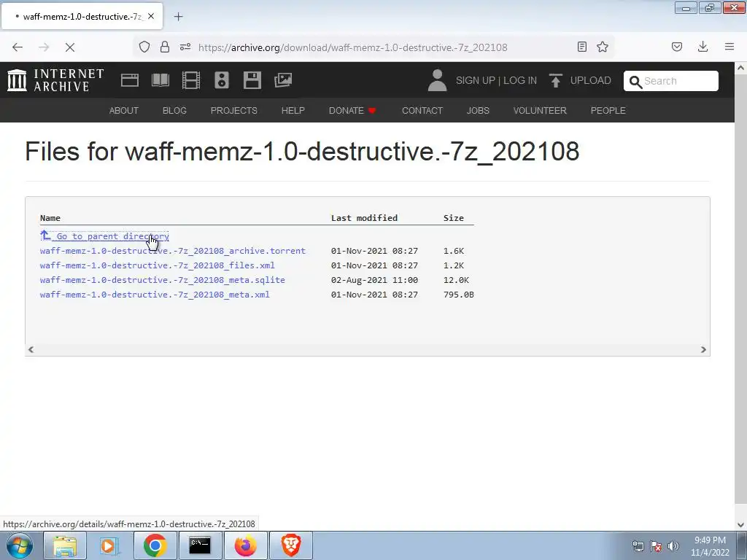Open the browser downloads panel
747x560 pixels.
(703, 46)
